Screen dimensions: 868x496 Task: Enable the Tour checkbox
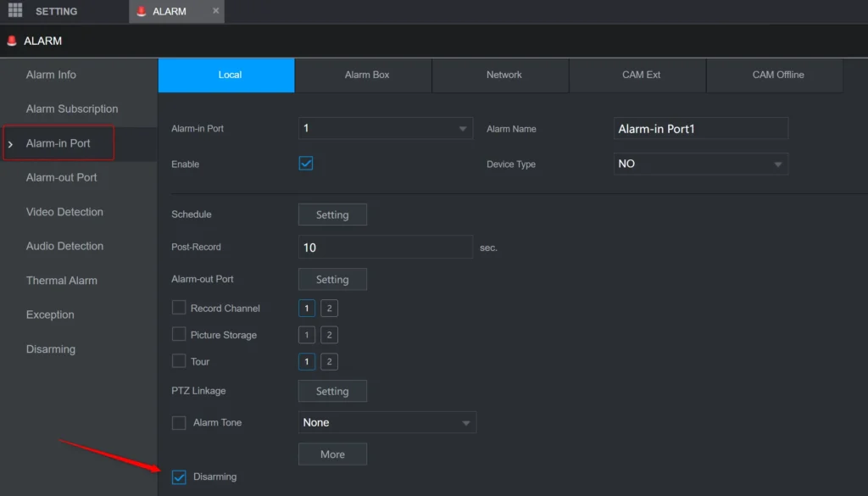[179, 361]
